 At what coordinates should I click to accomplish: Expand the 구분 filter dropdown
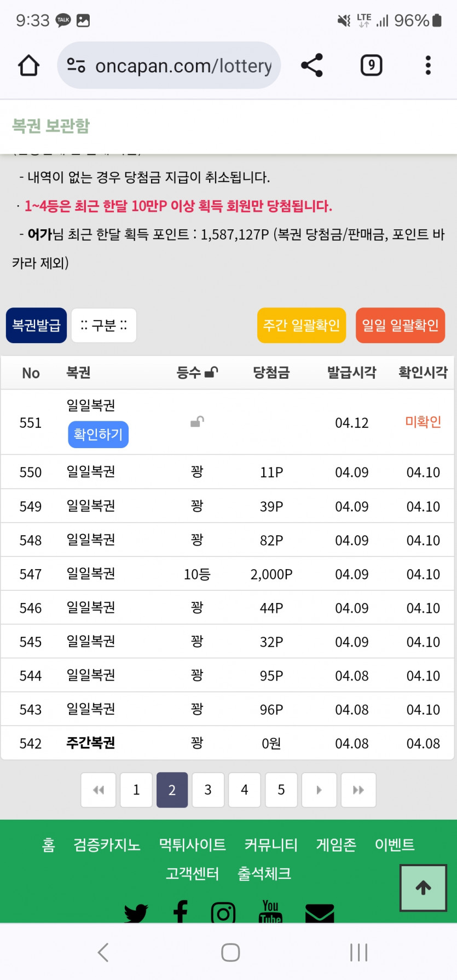pyautogui.click(x=104, y=326)
